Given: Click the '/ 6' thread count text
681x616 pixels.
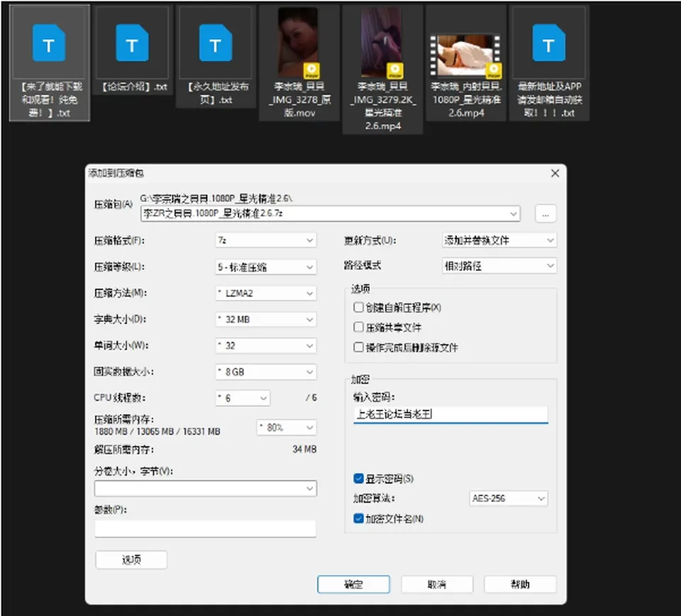Looking at the screenshot, I should [x=311, y=398].
